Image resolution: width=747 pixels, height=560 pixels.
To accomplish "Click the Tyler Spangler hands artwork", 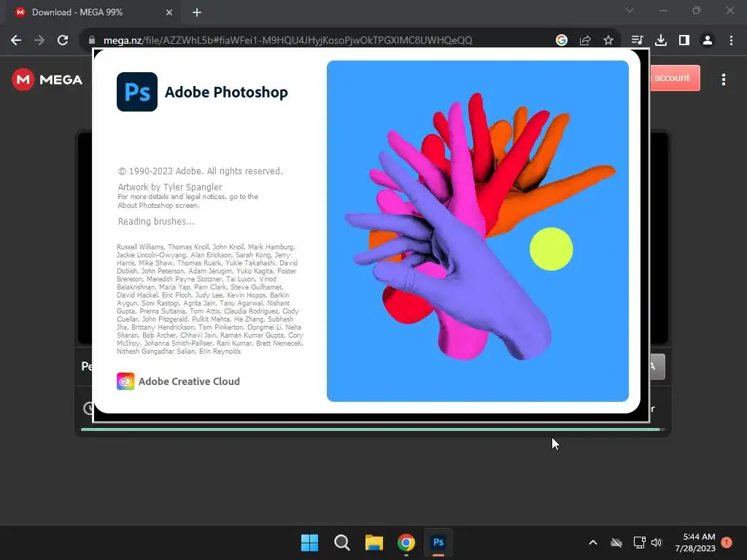I will pyautogui.click(x=478, y=231).
